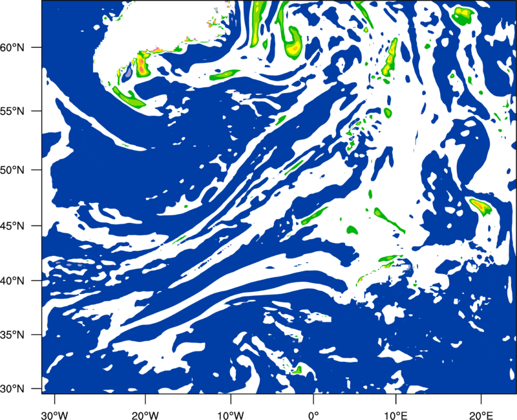Click the 60°N latitude label
Image resolution: width=517 pixels, height=420 pixels.
[12, 47]
